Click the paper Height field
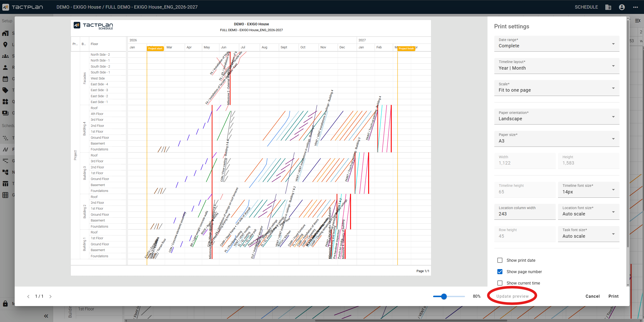Viewport: 644px width, 322px height. point(589,161)
